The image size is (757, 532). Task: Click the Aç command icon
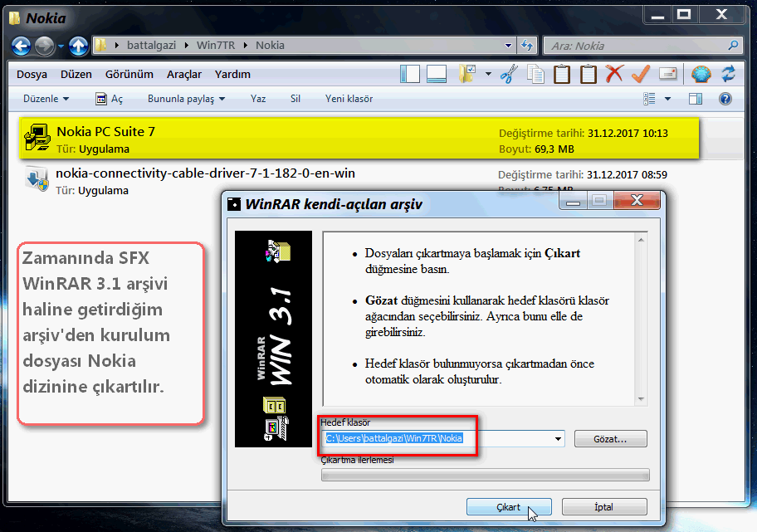[x=101, y=99]
